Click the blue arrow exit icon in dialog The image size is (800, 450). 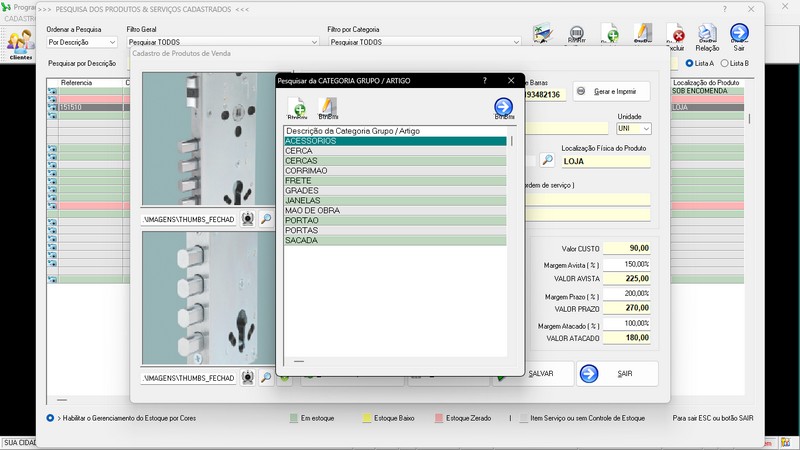tap(503, 107)
